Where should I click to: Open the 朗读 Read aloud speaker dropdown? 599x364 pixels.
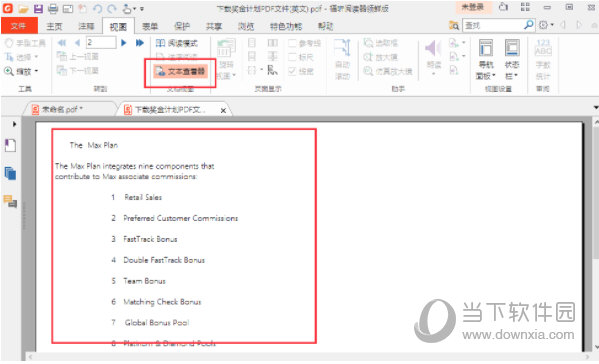[434, 57]
